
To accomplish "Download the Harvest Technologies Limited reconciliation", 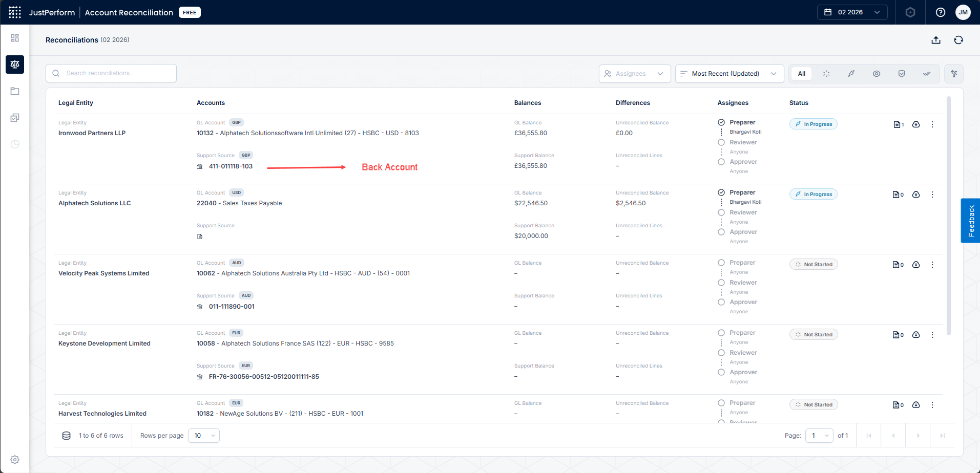I will [x=916, y=405].
